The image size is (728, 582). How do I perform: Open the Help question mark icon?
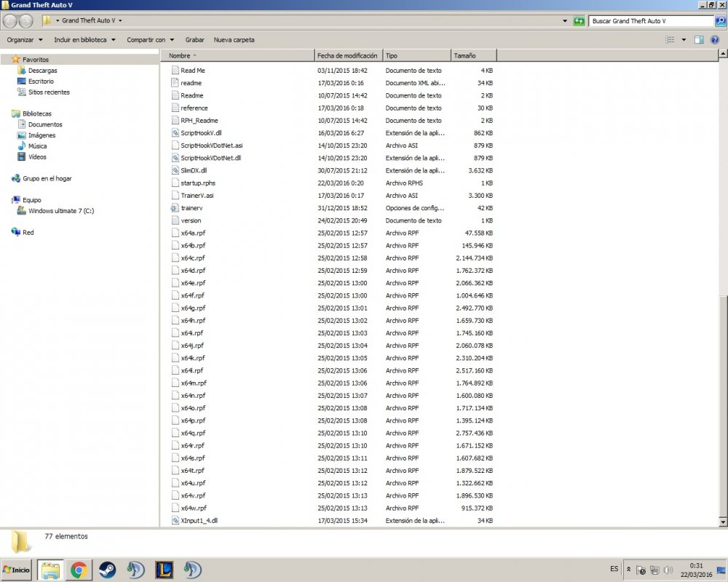(715, 40)
